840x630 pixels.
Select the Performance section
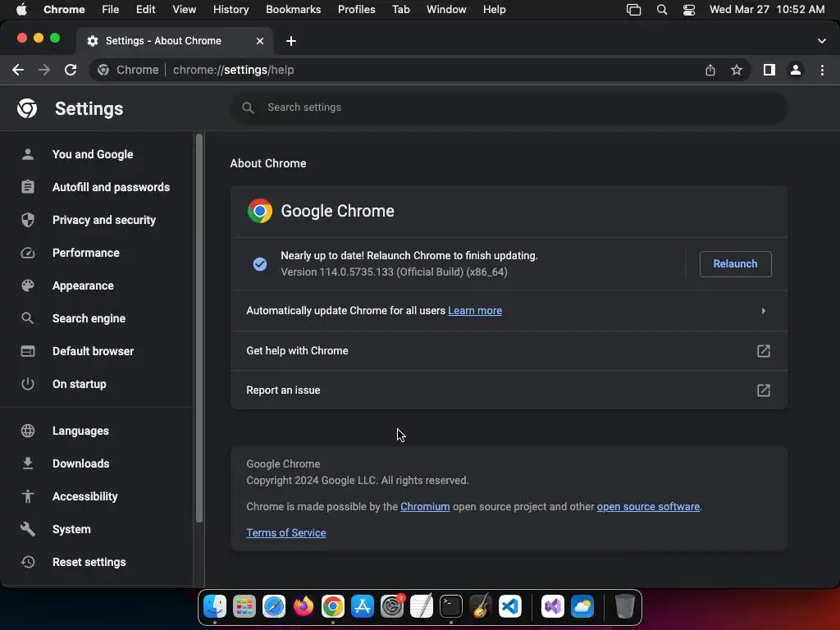click(x=85, y=253)
